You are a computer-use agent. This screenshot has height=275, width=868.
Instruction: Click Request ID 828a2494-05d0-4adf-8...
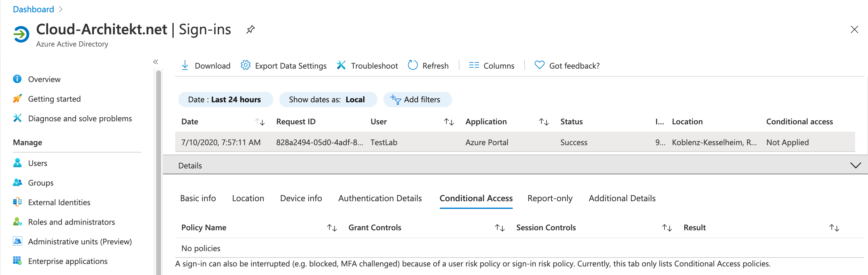coord(319,142)
